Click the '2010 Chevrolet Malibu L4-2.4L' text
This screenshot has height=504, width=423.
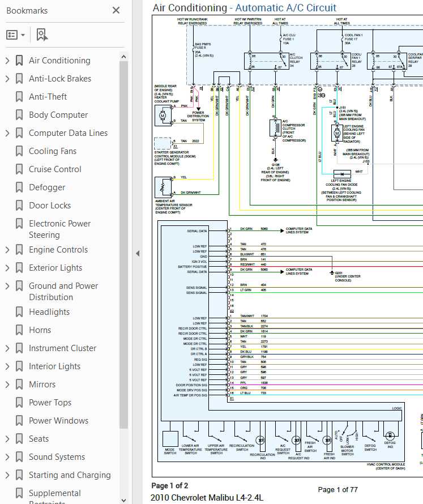pos(207,498)
